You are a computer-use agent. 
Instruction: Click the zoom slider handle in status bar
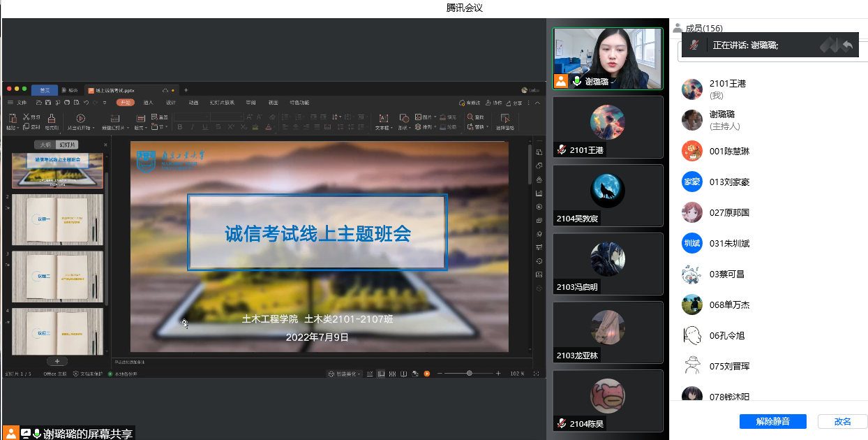(x=470, y=374)
